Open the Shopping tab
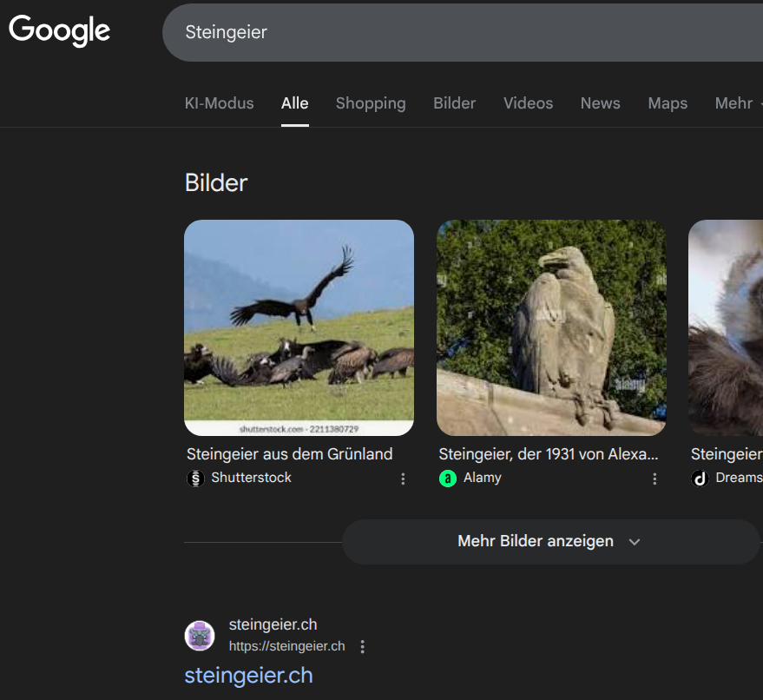Screen dimensions: 763x700 (371, 103)
